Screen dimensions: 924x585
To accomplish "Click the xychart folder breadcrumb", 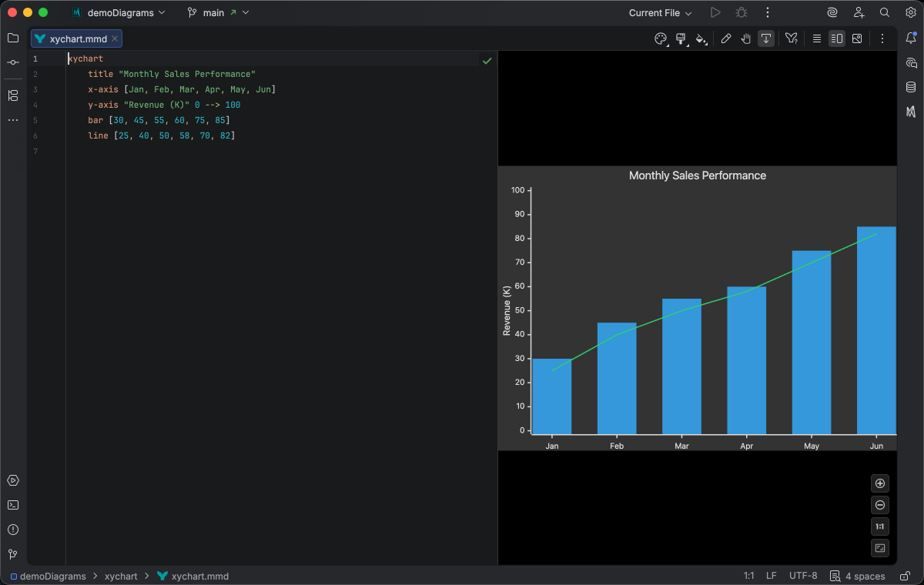I will coord(121,576).
